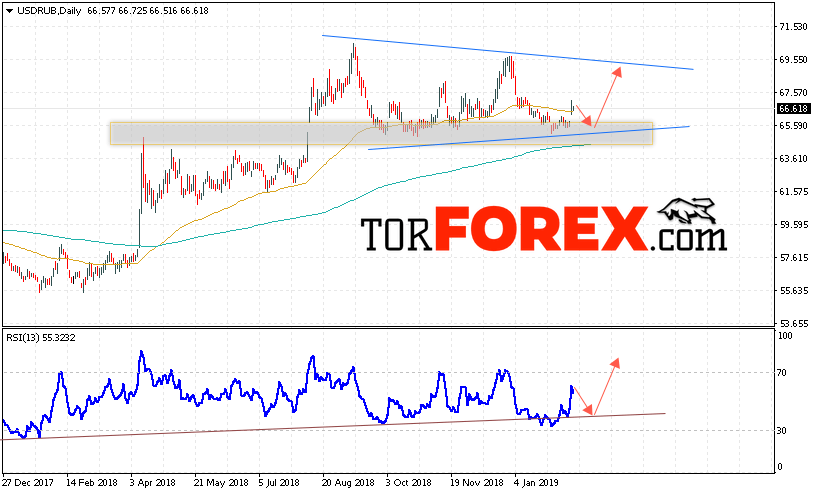815x494 pixels.
Task: Click the 65.590 price axis label
Action: pos(793,125)
